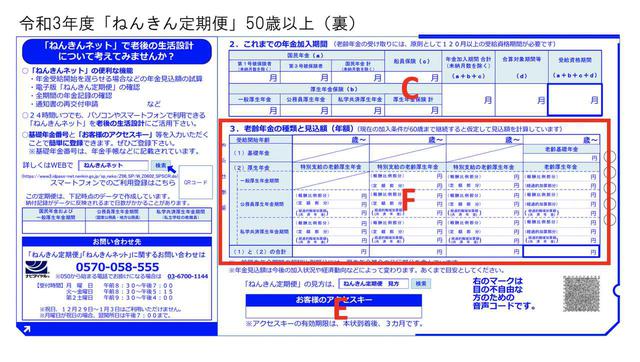Viewport: 640px width, 362px height.
Task: Click the blank access key field under お客様のアクセスキー
Action: [x=333, y=312]
